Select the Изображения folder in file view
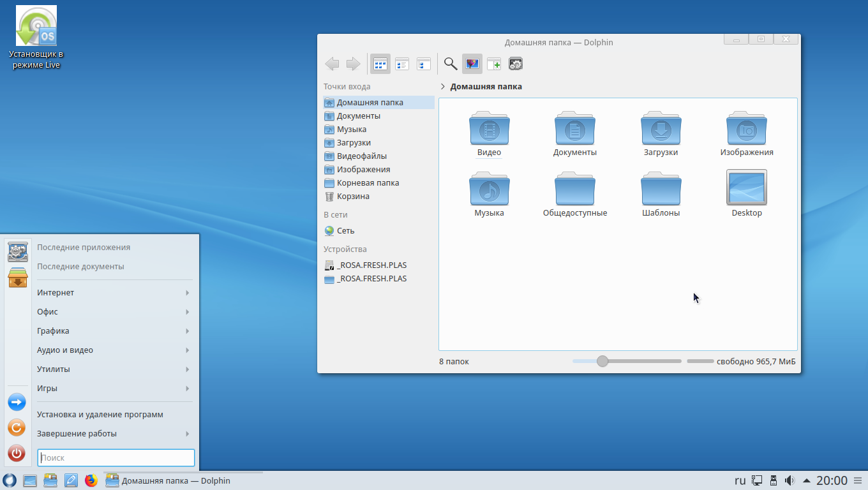 (x=747, y=128)
